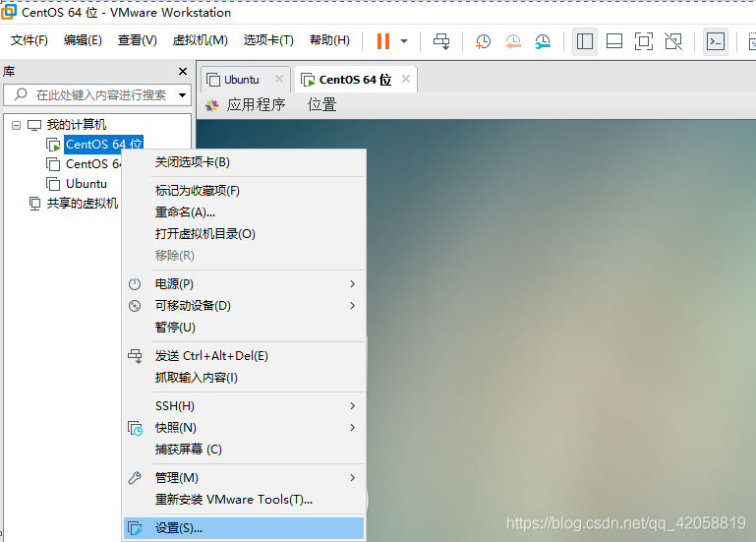The height and width of the screenshot is (542, 756).
Task: Click the orange Pause virtual machine button
Action: [383, 41]
